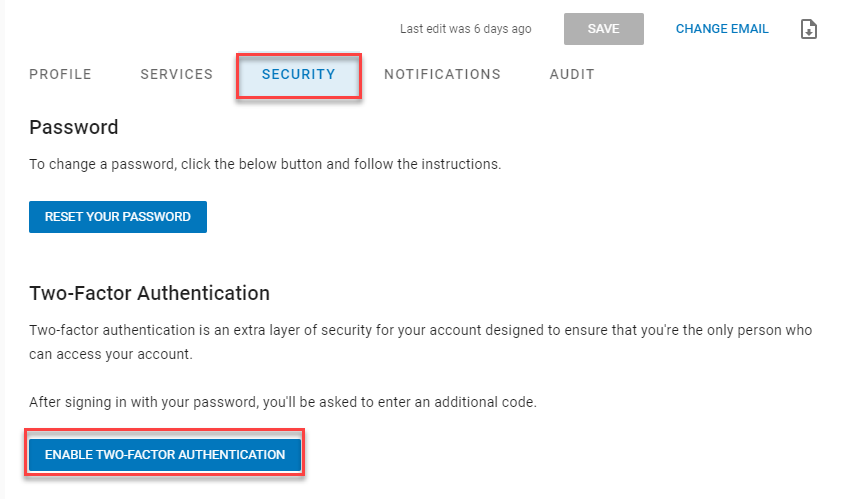This screenshot has width=842, height=499.
Task: Click the password change instructions sentence
Action: pyautogui.click(x=265, y=164)
